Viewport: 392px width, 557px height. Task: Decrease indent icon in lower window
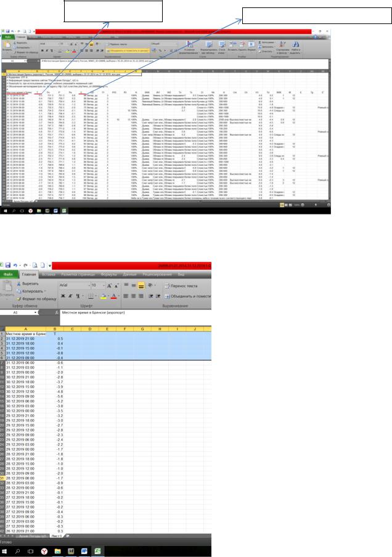tap(150, 296)
